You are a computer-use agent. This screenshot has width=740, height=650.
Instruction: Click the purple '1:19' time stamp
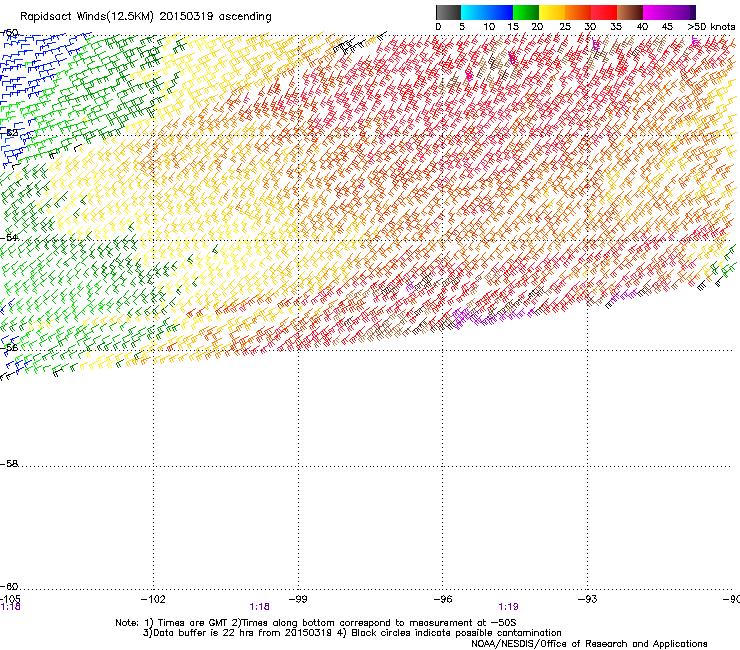[508, 607]
